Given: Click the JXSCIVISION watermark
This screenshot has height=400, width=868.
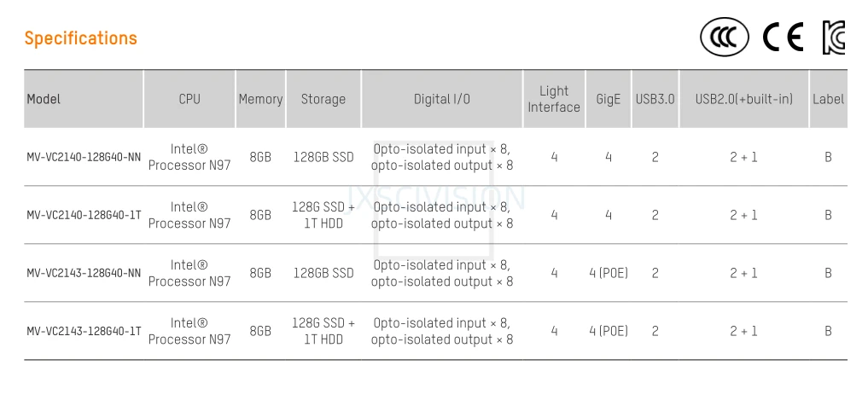Looking at the screenshot, I should point(435,199).
